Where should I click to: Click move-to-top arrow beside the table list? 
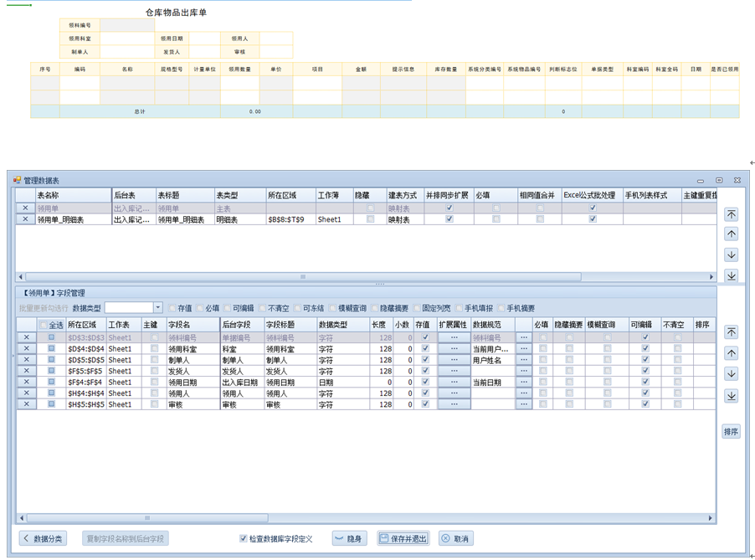tap(731, 215)
